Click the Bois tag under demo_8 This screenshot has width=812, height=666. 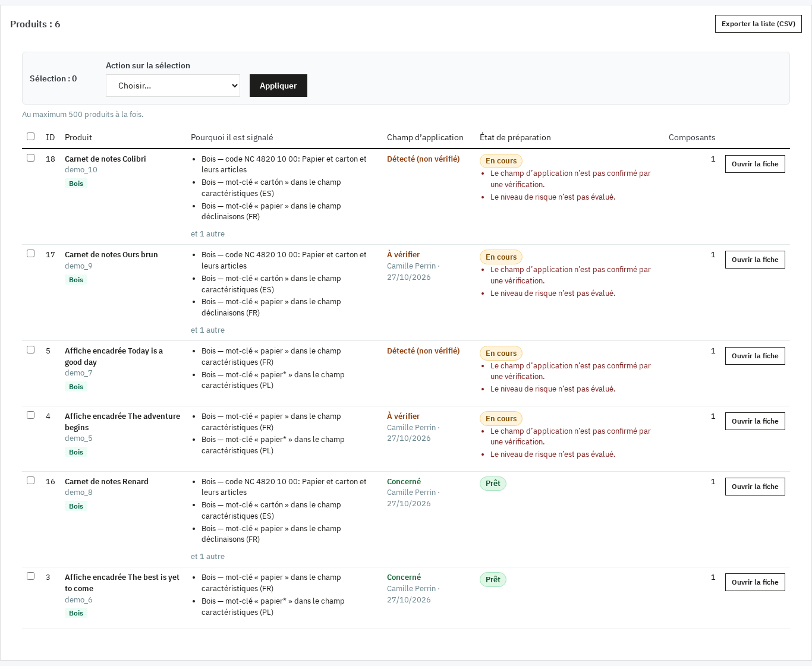76,506
